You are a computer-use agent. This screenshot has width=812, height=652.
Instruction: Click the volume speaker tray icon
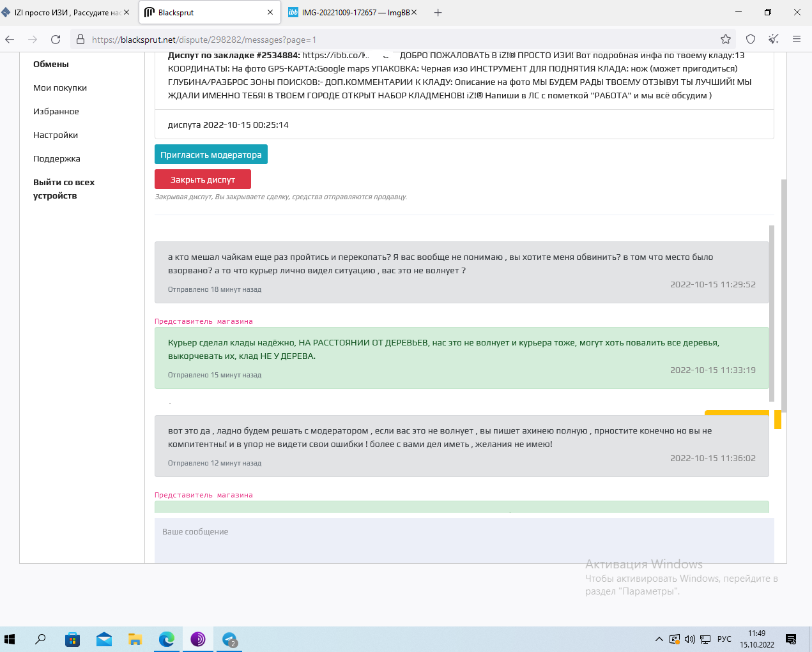point(690,639)
